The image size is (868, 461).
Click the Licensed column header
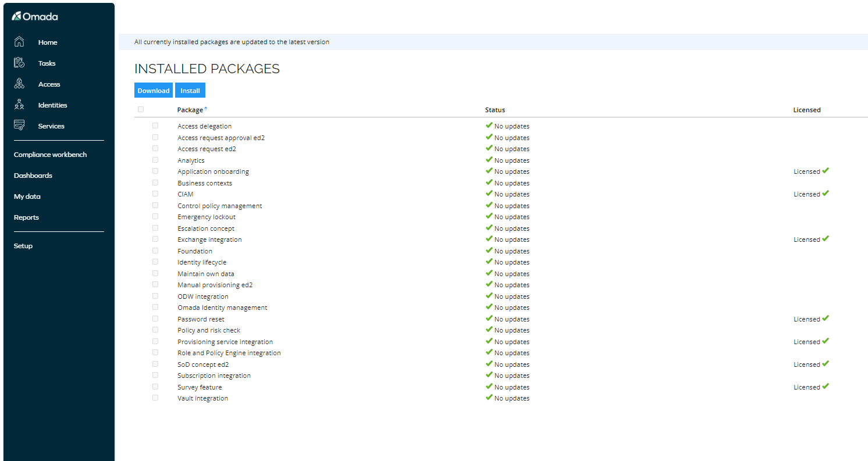pos(807,110)
